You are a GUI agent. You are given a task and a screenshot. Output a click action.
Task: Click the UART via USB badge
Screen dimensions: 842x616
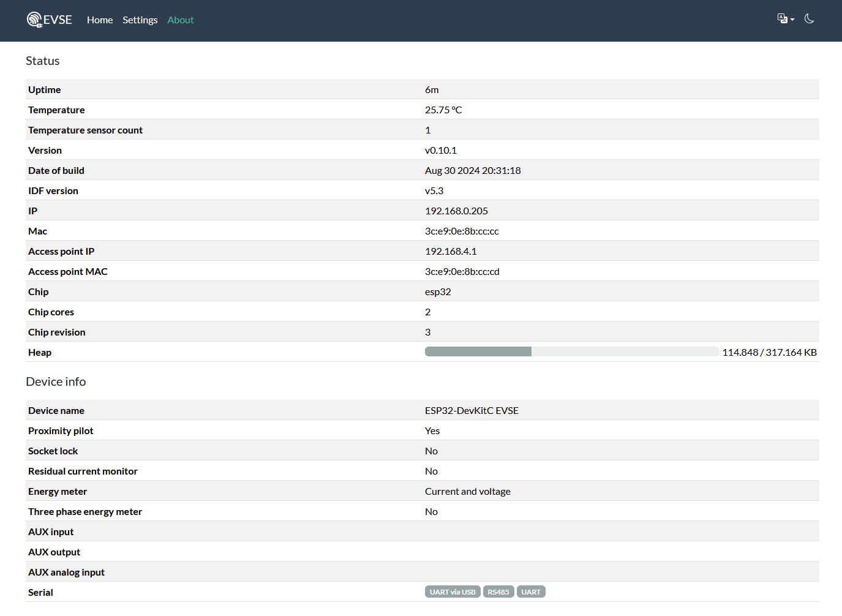point(453,592)
